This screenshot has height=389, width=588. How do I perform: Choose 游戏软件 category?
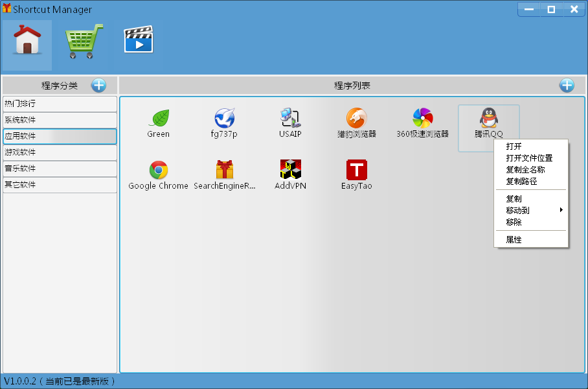point(60,152)
